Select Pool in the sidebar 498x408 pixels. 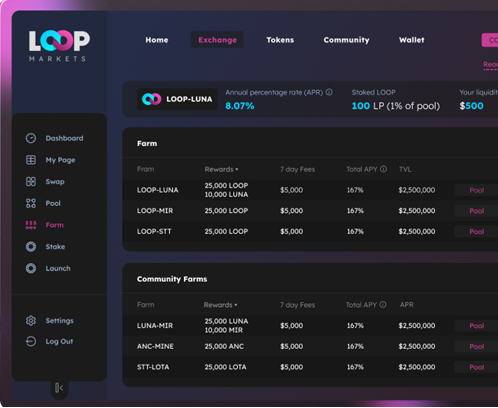(53, 203)
